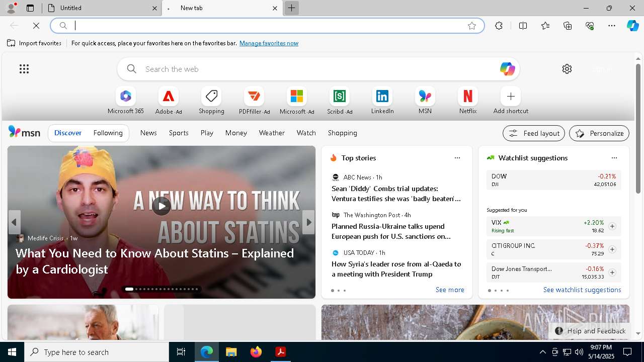Click the Search the web field

[x=318, y=69]
